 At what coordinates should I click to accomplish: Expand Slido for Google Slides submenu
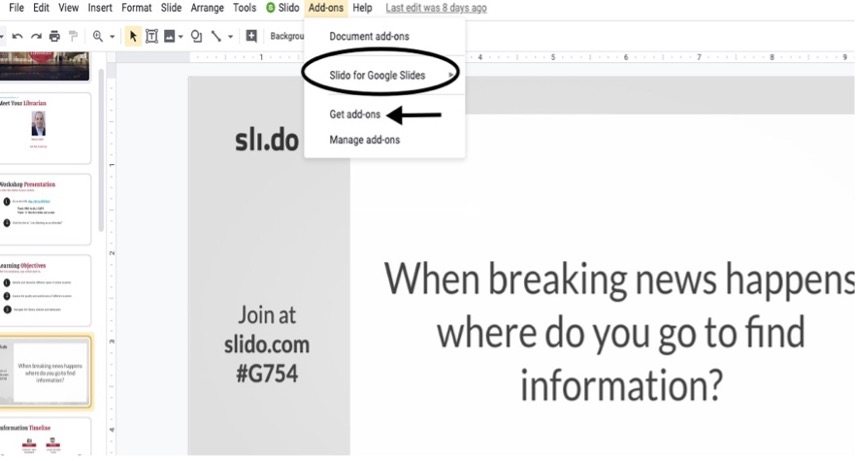coord(385,76)
